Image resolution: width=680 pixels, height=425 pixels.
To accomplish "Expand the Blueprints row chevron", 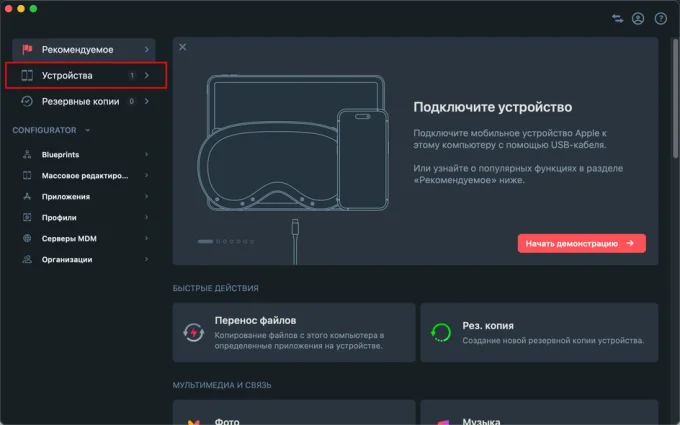I will (147, 154).
